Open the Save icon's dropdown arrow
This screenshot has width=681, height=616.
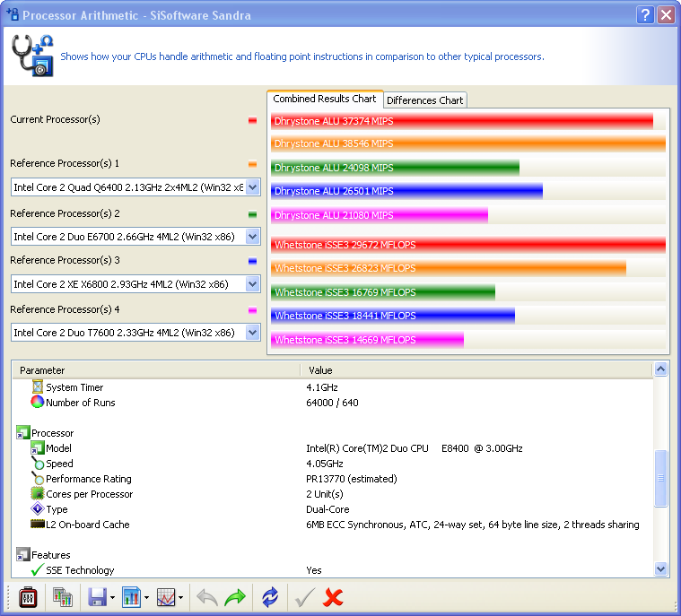pos(112,598)
